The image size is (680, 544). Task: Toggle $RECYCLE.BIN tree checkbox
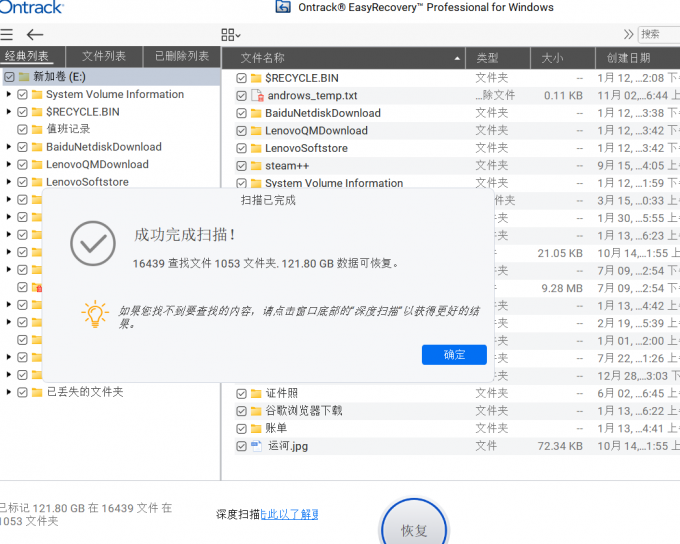click(x=23, y=112)
